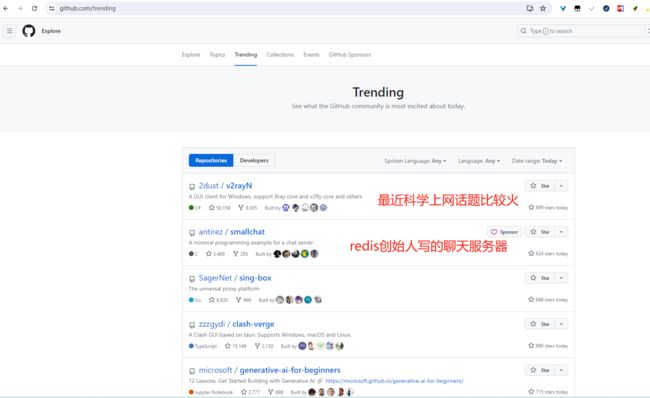This screenshot has height=398, width=650.
Task: Open the GitHub Sponsors tab
Action: 350,55
